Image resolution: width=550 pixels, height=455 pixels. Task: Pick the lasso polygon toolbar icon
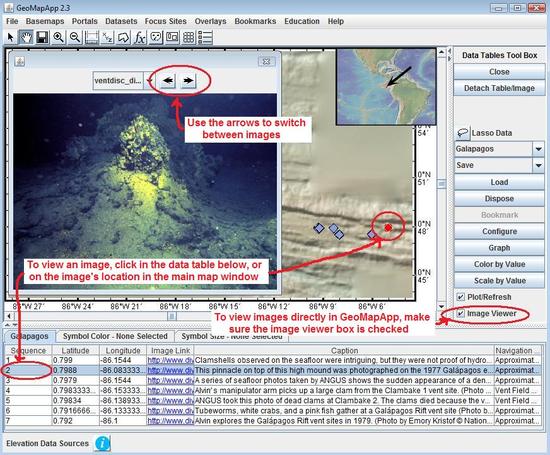coord(123,37)
